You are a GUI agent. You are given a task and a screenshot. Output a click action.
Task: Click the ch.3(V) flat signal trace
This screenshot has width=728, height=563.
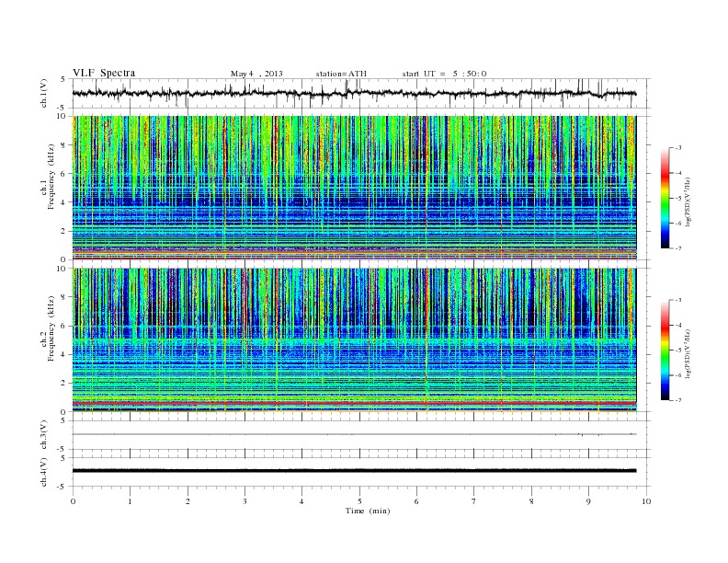point(355,434)
